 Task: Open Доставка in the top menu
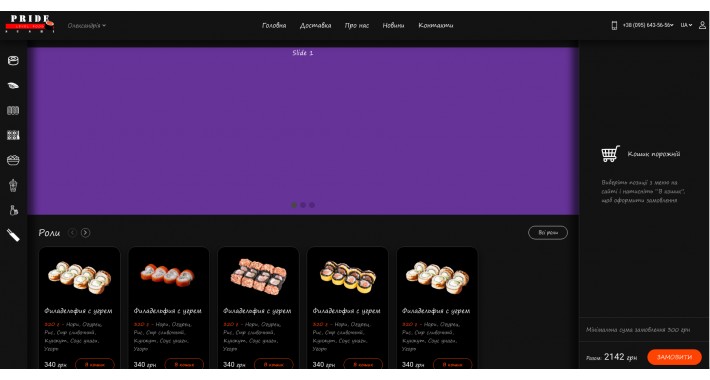[x=316, y=25]
